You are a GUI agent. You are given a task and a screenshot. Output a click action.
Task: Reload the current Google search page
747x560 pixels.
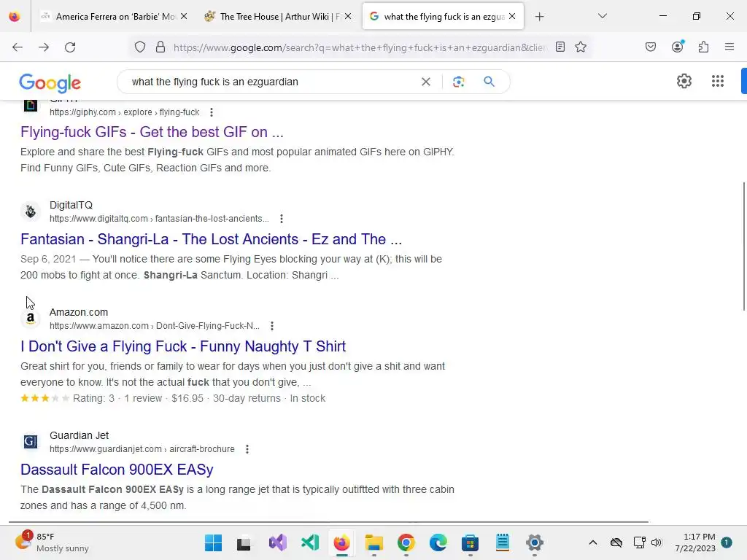70,47
